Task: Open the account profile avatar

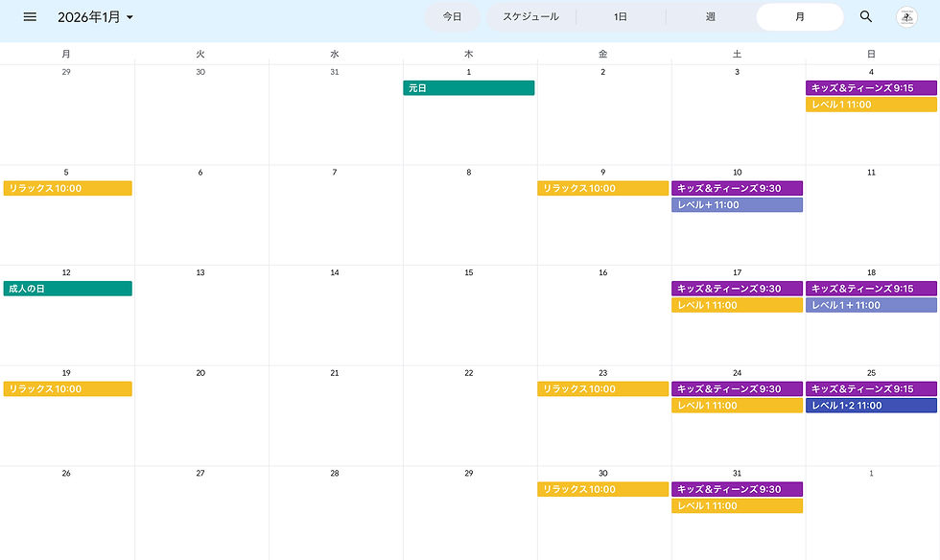Action: [x=906, y=17]
